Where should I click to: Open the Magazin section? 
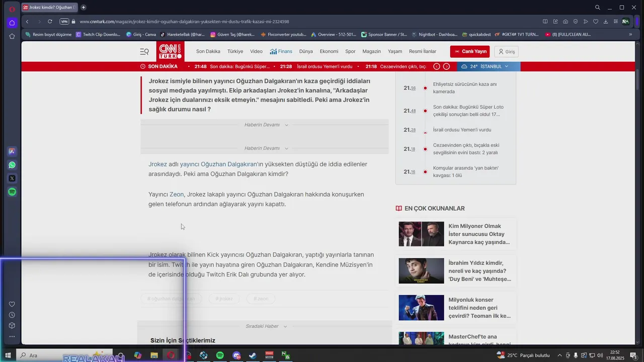371,51
